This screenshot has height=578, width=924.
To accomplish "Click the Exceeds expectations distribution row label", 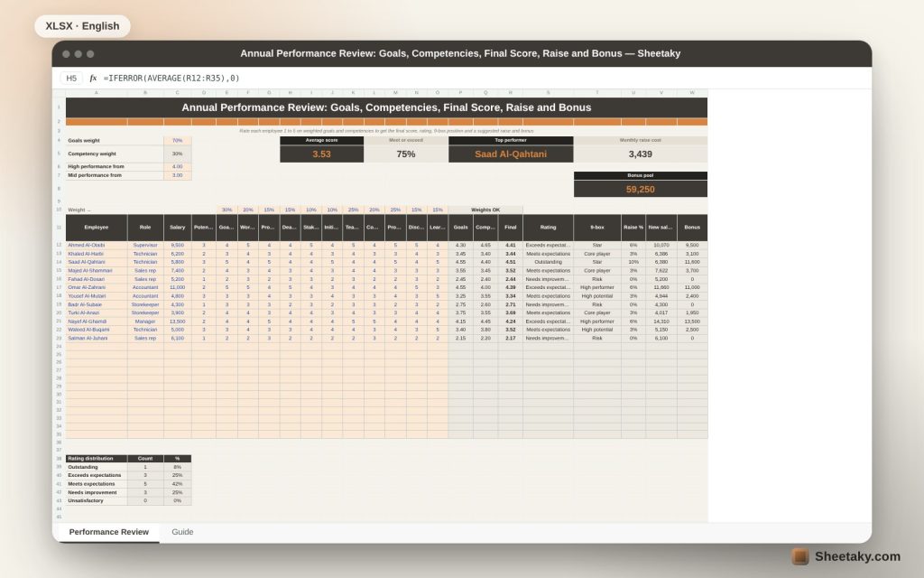I will (x=96, y=475).
